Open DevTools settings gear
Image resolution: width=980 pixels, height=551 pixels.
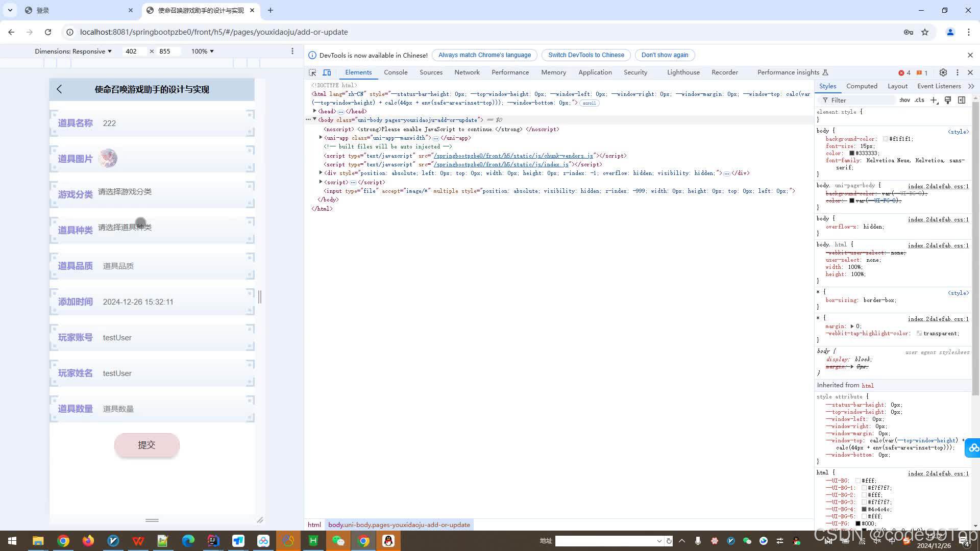pos(943,72)
